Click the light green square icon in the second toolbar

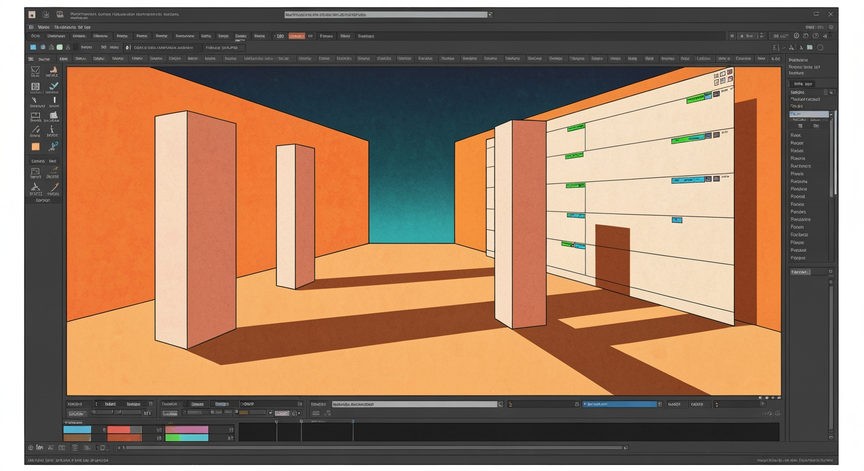60,47
